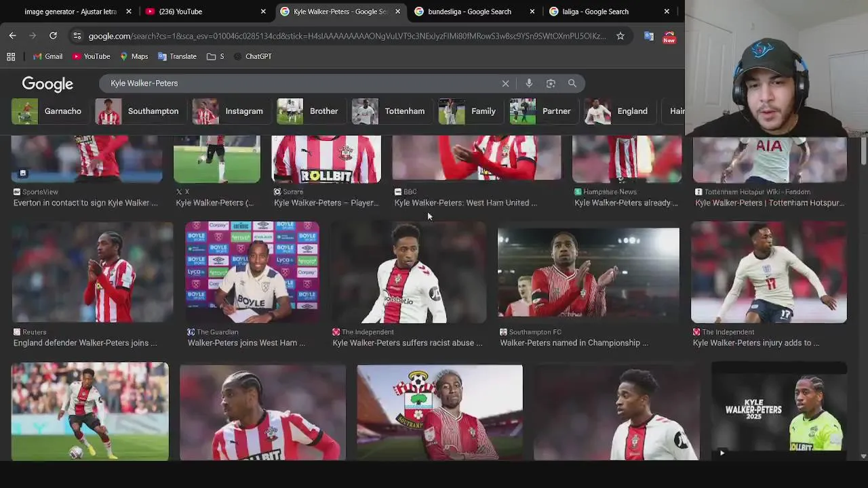This screenshot has width=868, height=488.
Task: Open 'Kyle Walker-Peters already' Hampshire News link
Action: tap(626, 203)
